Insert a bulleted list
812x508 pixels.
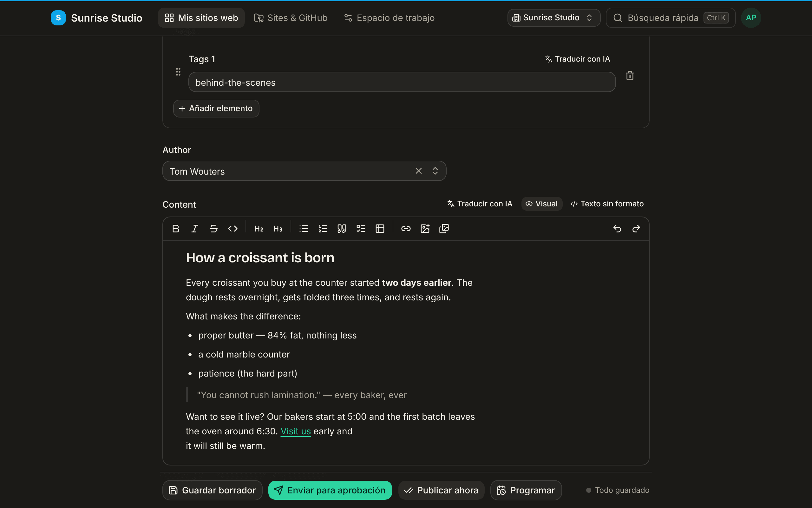(304, 229)
